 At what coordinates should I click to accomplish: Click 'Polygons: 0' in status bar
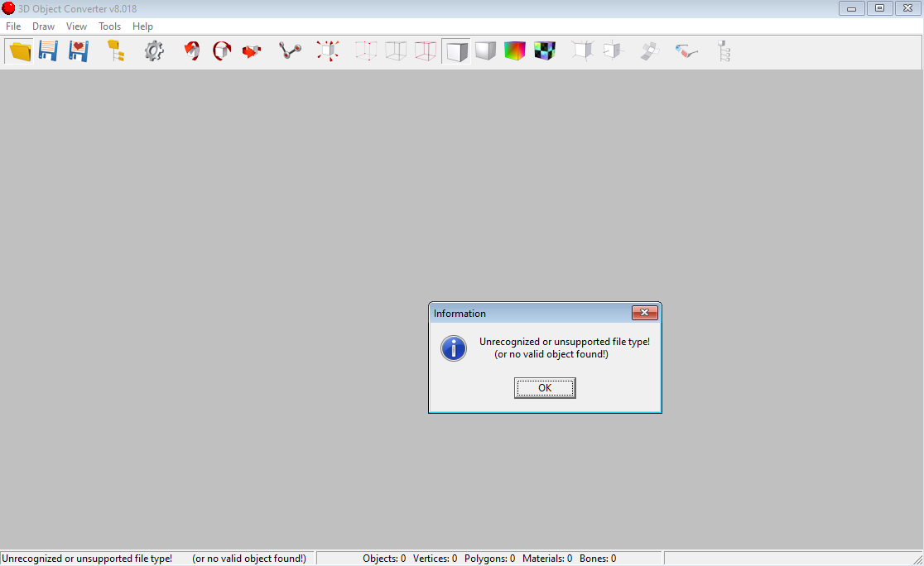point(489,559)
